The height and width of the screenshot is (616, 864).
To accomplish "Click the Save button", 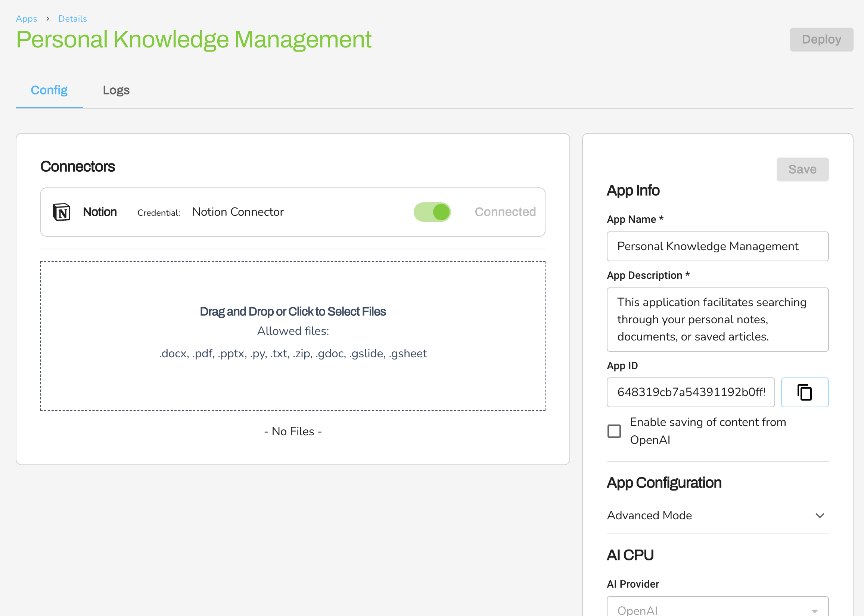I will tap(802, 169).
